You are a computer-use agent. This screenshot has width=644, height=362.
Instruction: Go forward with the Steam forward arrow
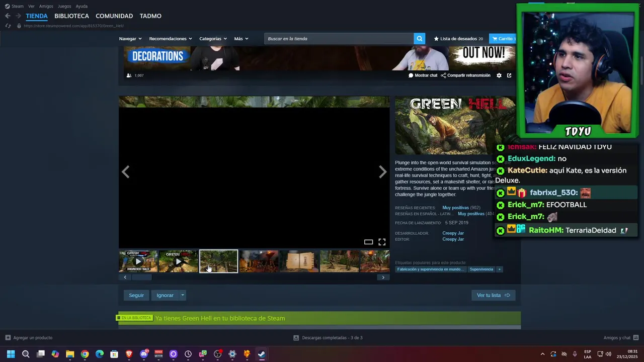coord(19,16)
